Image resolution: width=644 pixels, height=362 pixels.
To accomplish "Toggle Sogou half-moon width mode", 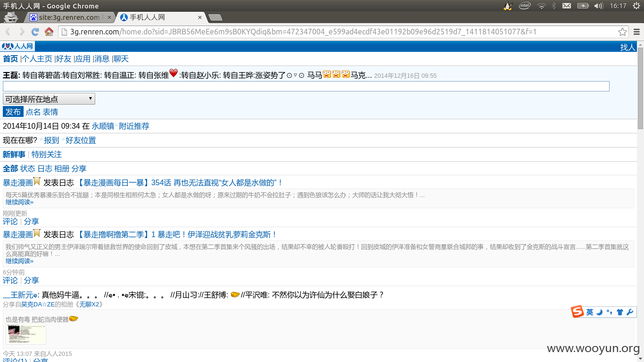I will pyautogui.click(x=599, y=312).
